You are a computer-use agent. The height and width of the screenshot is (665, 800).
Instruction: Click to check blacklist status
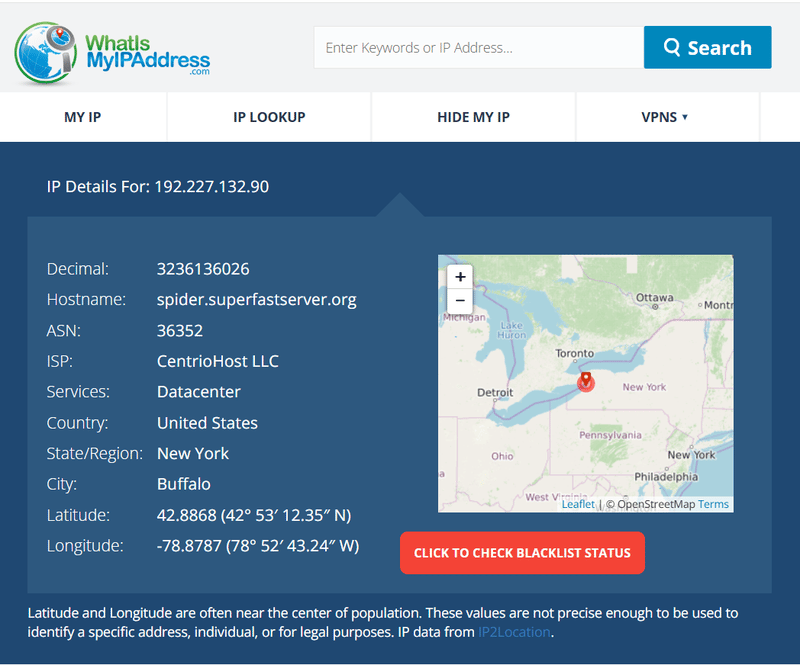[522, 553]
